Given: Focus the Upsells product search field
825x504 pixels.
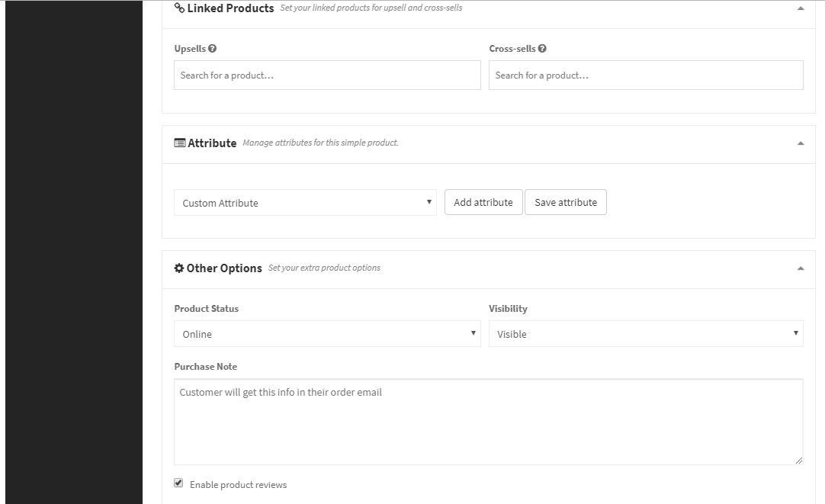Looking at the screenshot, I should (x=327, y=75).
